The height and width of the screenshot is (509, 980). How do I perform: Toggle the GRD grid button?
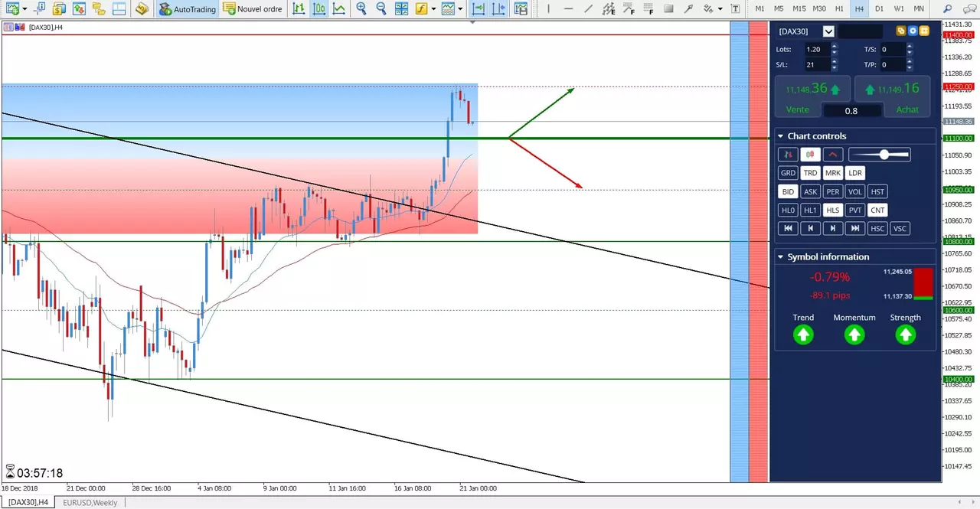(788, 173)
